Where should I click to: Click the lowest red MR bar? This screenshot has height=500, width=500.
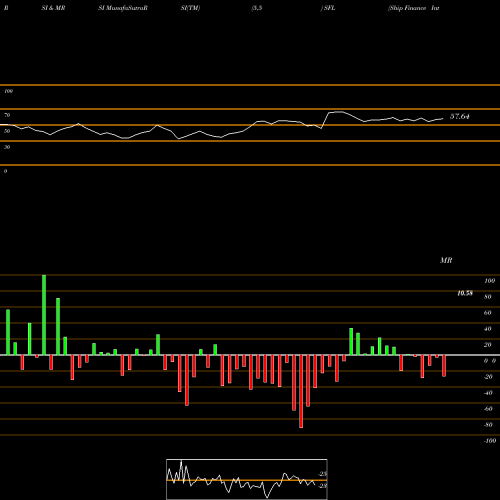pyautogui.click(x=301, y=391)
